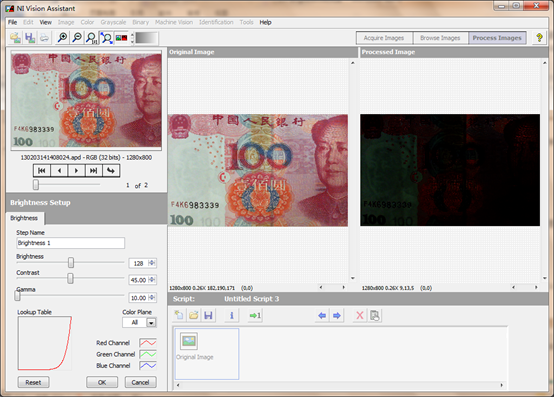Click the Print Image toolbar icon
Screen dimensions: 554x397
[x=44, y=38]
